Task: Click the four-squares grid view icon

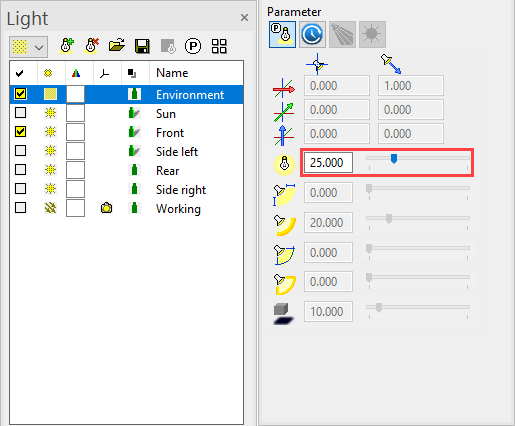Action: pyautogui.click(x=219, y=46)
